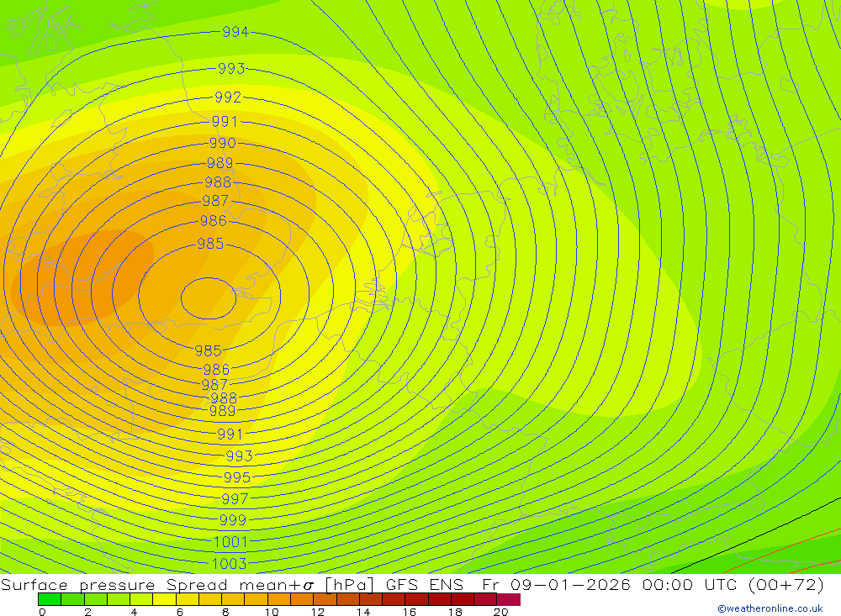Click the legend value 10

pos(272,612)
